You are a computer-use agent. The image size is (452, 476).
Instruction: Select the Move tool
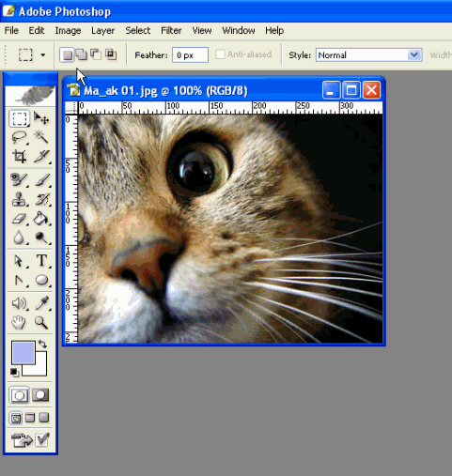point(41,118)
